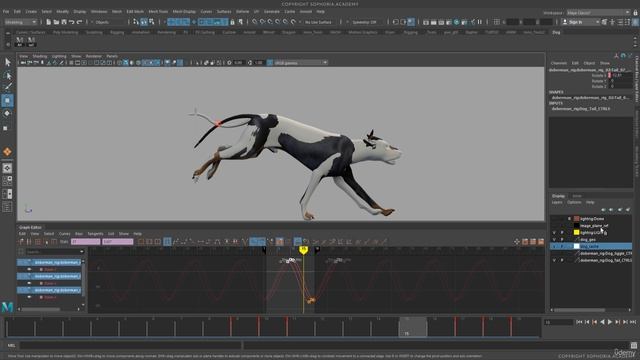Click the Play backwards button

tap(602, 322)
